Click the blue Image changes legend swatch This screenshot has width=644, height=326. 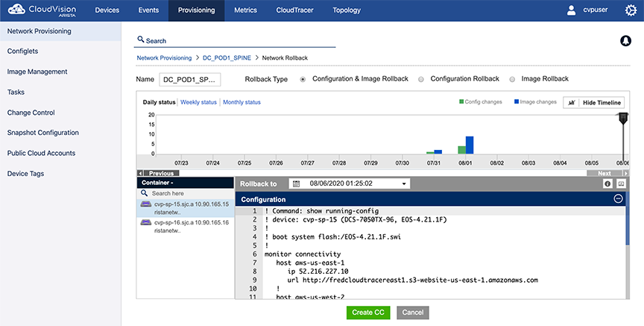(517, 101)
